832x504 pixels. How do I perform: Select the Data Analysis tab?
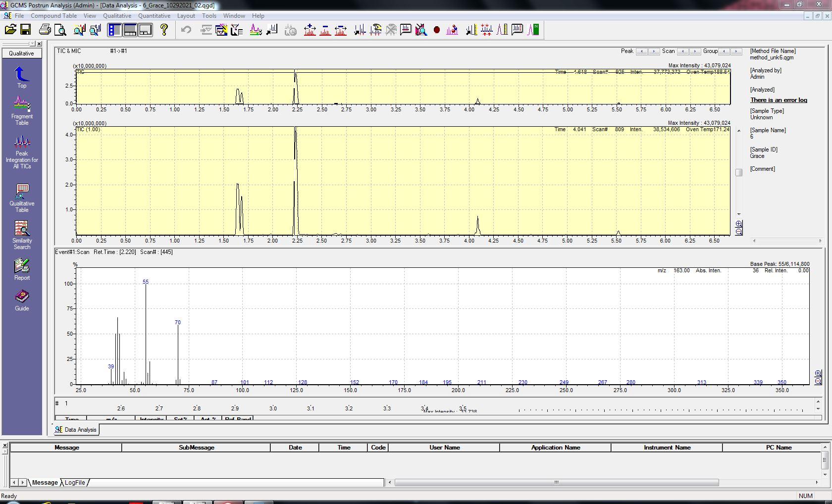click(x=76, y=430)
